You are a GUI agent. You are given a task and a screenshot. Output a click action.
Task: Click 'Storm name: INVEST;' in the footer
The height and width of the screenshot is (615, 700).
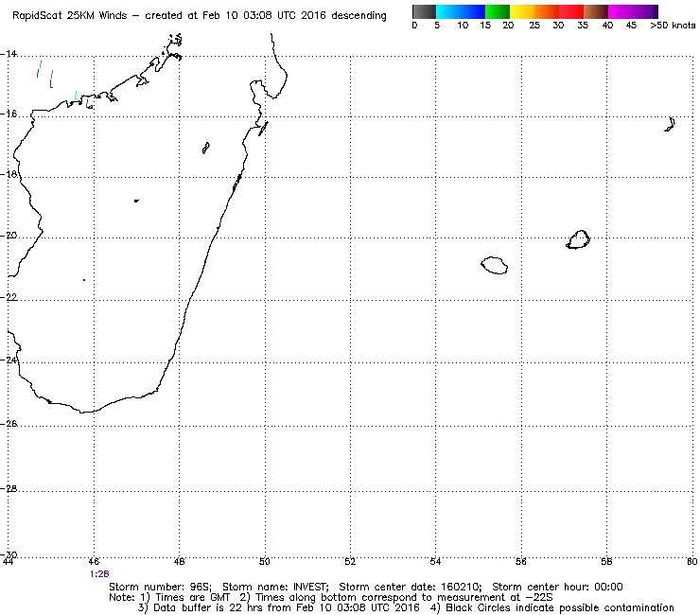(275, 587)
